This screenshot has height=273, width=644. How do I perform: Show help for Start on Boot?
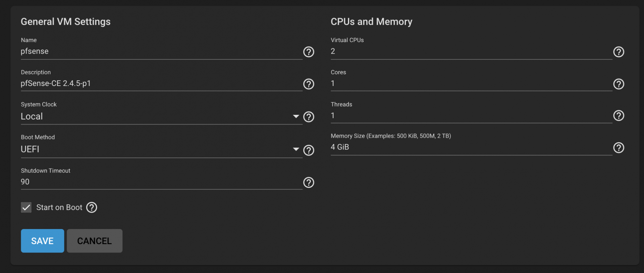pos(92,208)
